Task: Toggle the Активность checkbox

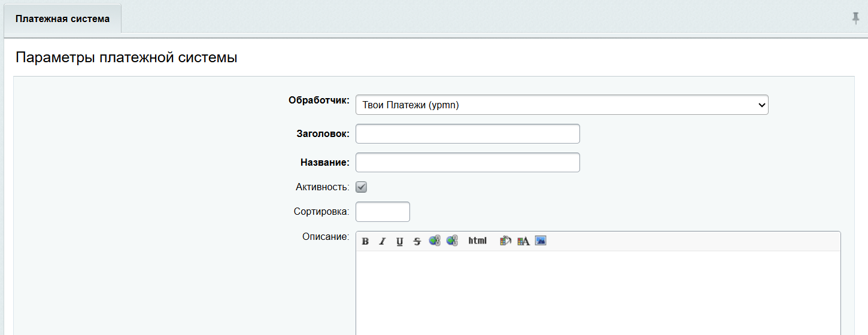Action: pyautogui.click(x=362, y=187)
